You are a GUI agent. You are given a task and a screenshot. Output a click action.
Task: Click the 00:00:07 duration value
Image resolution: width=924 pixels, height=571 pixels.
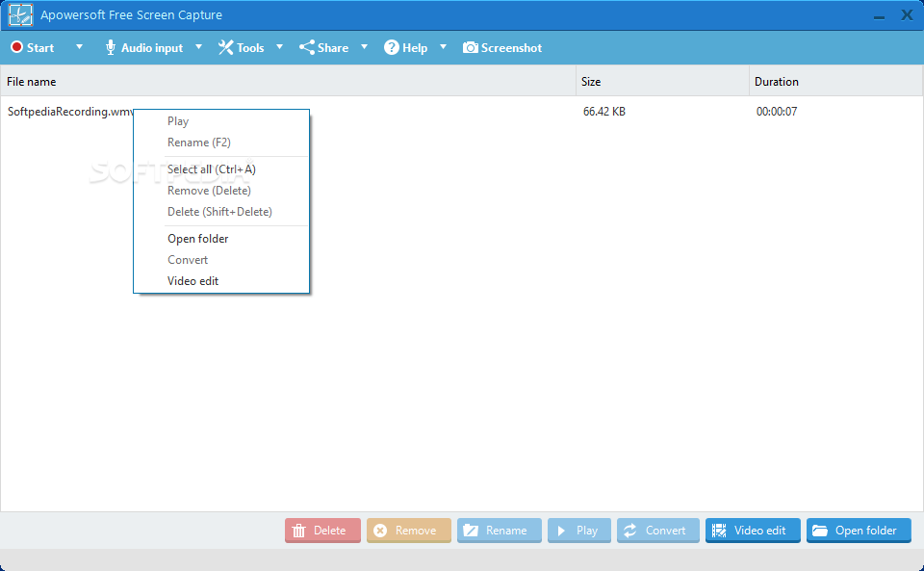pyautogui.click(x=777, y=112)
